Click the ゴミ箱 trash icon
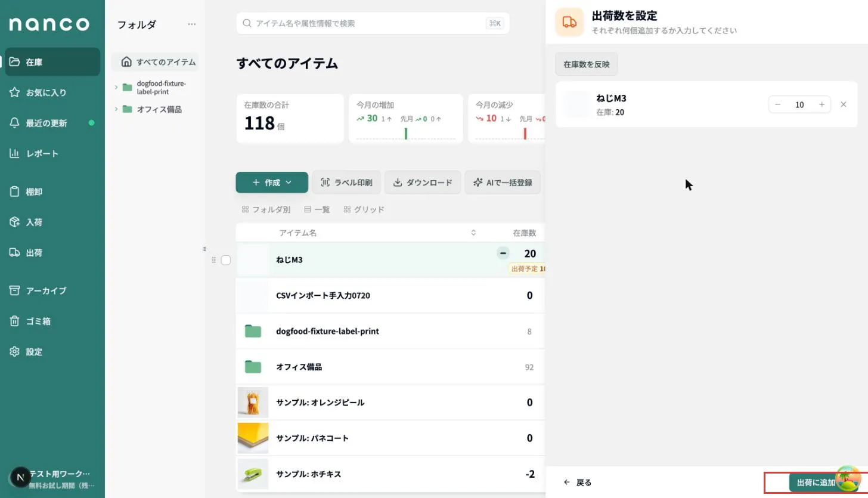 click(x=15, y=321)
